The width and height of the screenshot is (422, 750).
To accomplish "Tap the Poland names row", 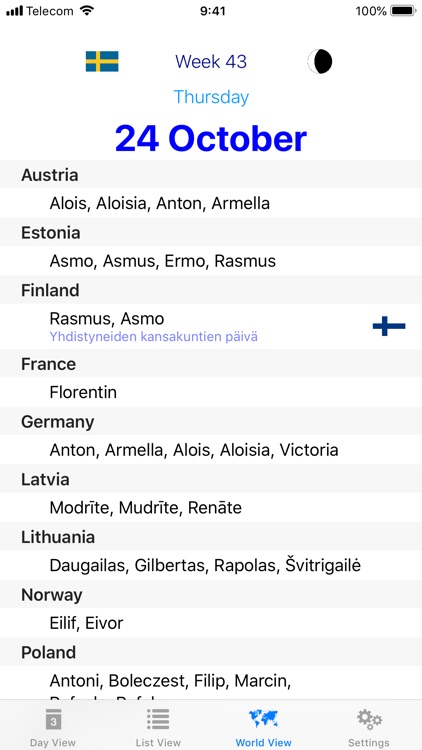I will point(211,683).
